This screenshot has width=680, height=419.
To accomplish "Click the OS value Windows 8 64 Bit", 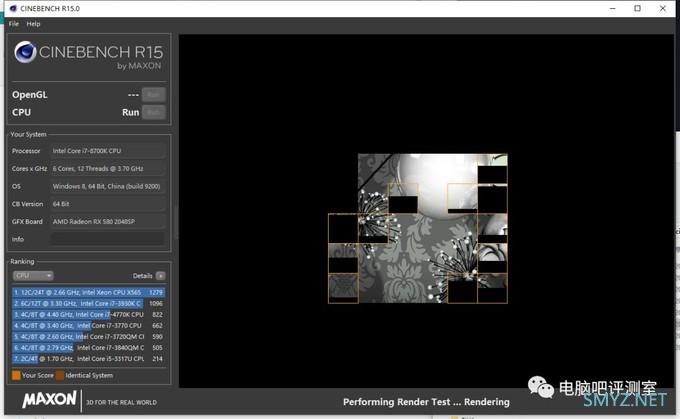I will click(108, 187).
